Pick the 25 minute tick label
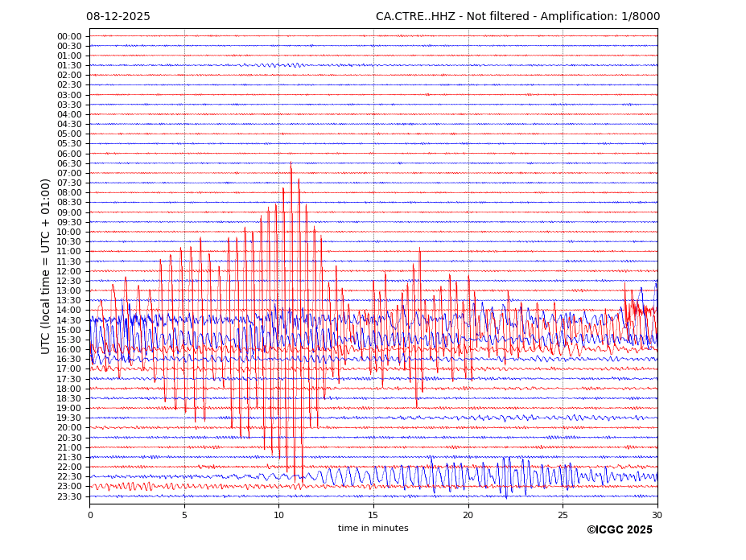The width and height of the screenshot is (746, 560). tap(563, 515)
